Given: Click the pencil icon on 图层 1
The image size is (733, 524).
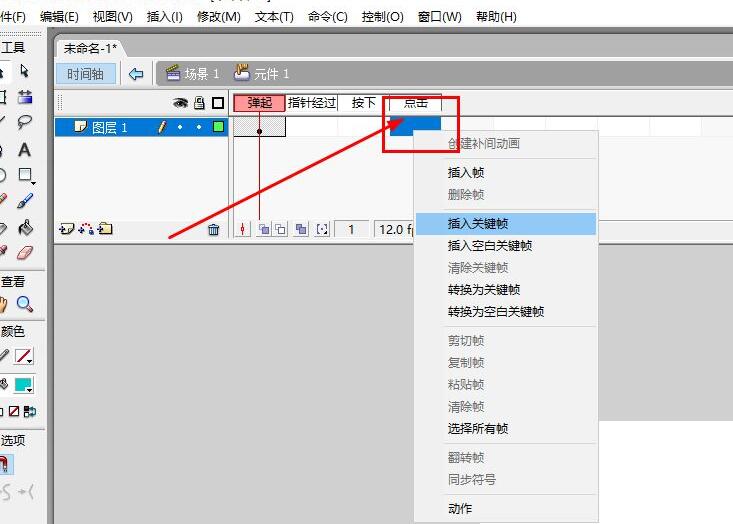Looking at the screenshot, I should [x=162, y=127].
